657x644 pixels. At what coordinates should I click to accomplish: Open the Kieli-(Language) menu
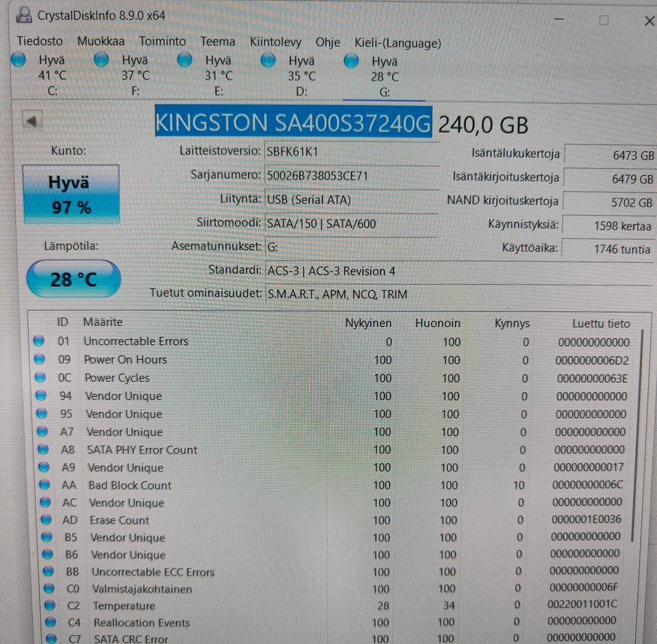pos(398,42)
